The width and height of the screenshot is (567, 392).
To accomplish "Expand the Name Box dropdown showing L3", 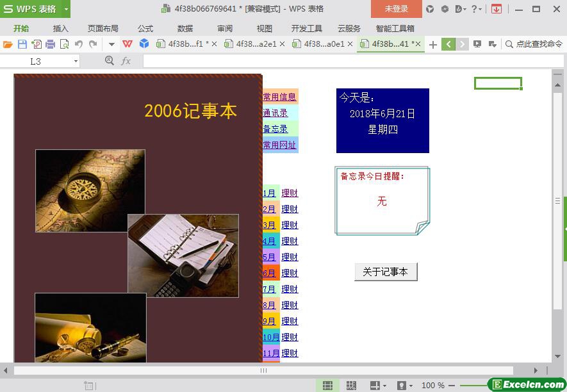I will pyautogui.click(x=76, y=61).
